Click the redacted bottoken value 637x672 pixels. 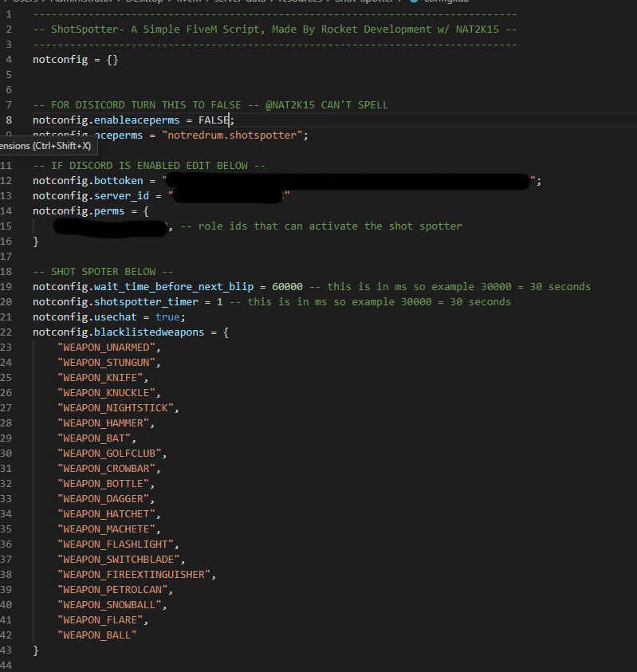[x=348, y=181]
